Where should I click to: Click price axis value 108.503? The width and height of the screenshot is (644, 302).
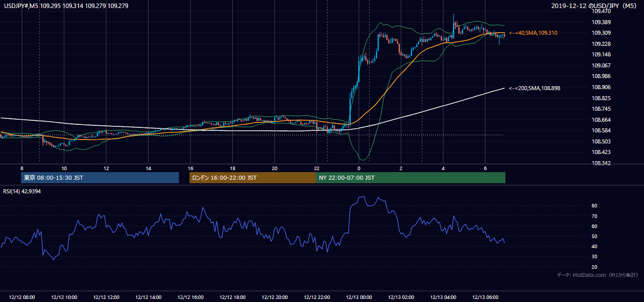coord(601,141)
